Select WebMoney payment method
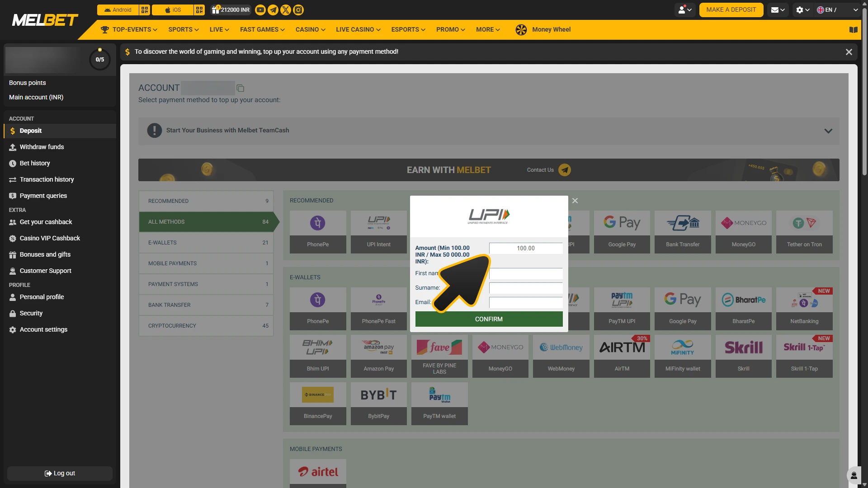 561,356
